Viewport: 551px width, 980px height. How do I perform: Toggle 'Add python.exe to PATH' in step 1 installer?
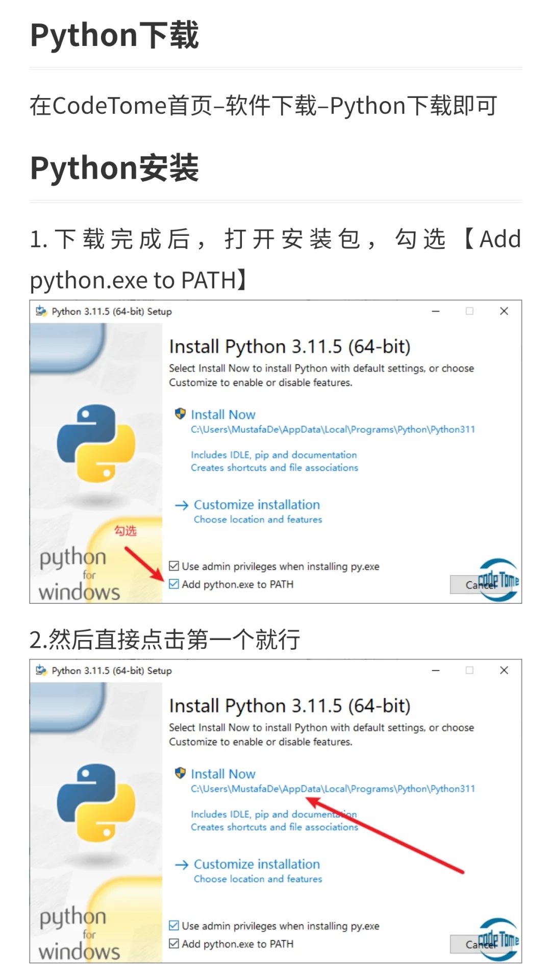174,584
